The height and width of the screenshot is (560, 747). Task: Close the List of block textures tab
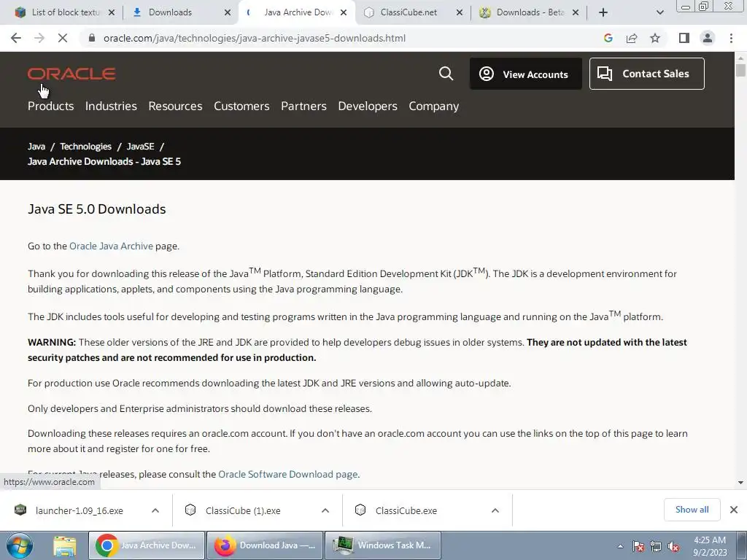(x=112, y=12)
